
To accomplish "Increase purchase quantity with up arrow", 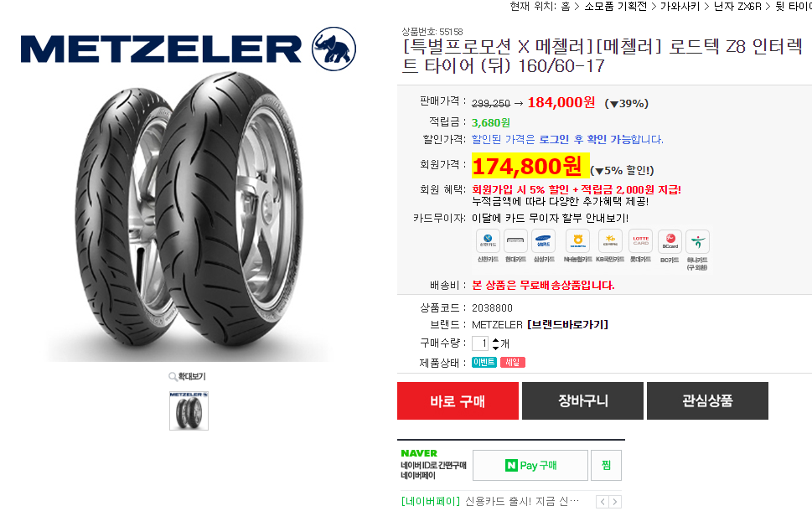I will pos(495,340).
